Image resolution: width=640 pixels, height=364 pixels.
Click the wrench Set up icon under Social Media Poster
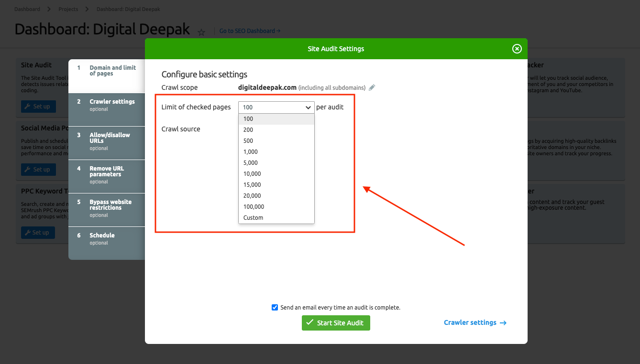38,169
